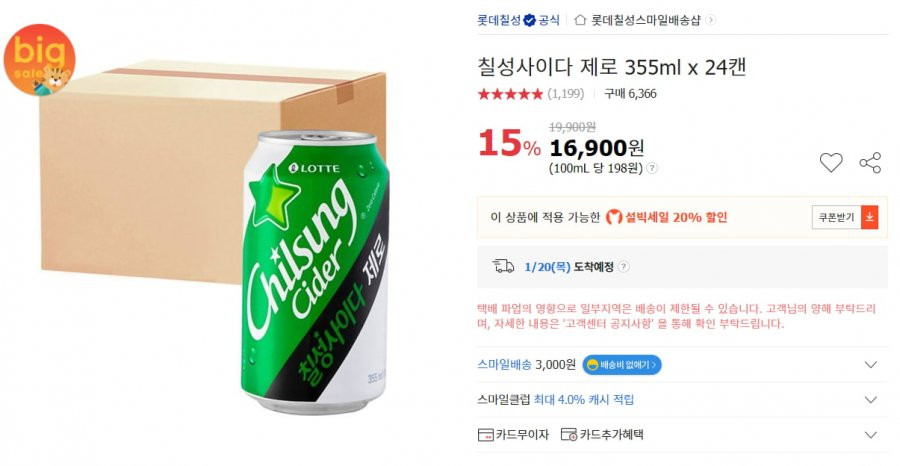900x466 pixels.
Task: Click the orange coupon download arrow icon
Action: coord(870,218)
